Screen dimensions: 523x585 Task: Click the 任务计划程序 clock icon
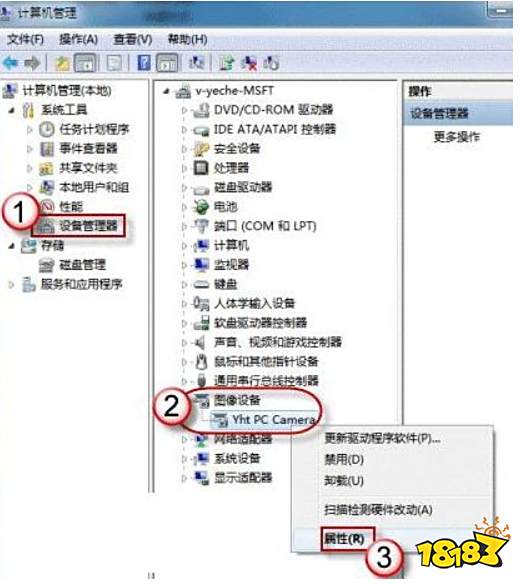pos(47,129)
